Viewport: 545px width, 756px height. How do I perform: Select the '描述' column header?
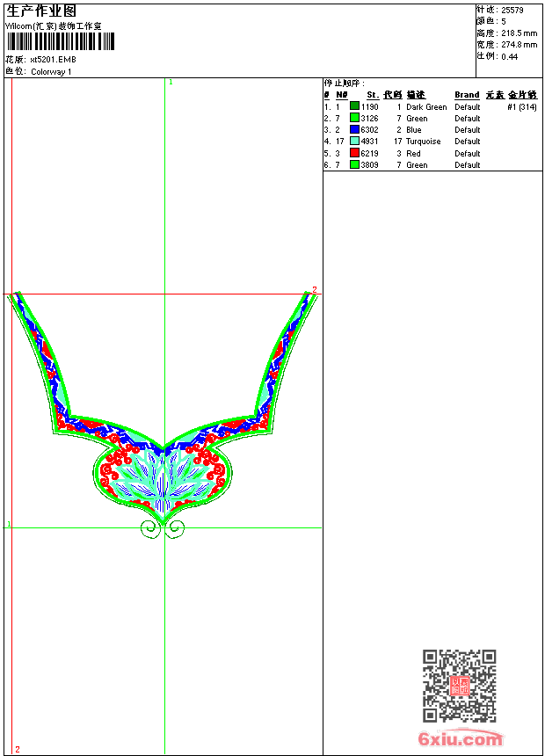pyautogui.click(x=416, y=95)
